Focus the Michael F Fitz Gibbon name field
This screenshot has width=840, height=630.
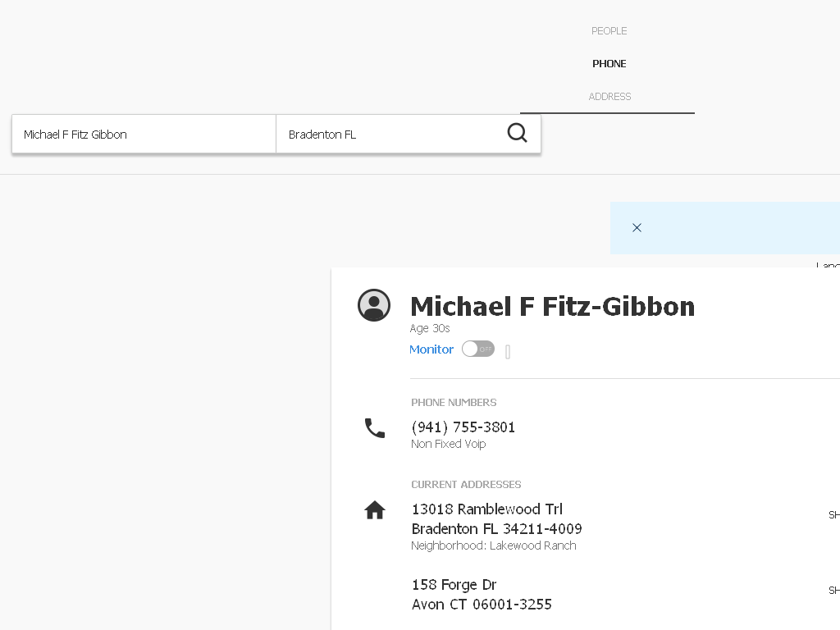pyautogui.click(x=144, y=134)
